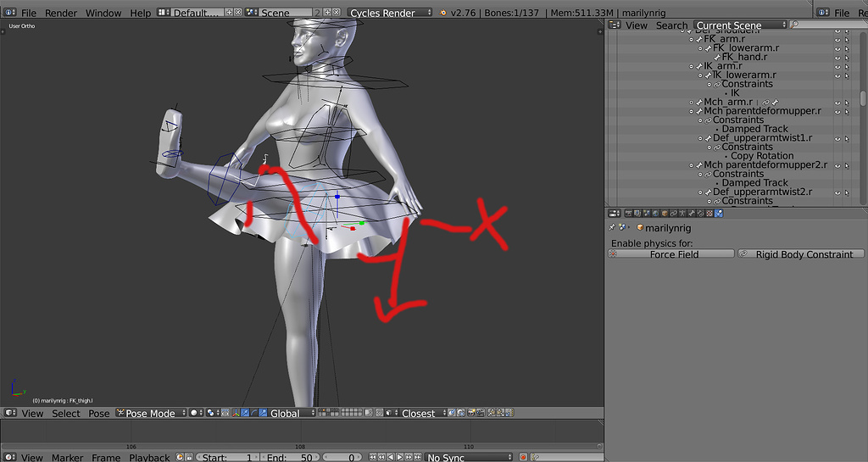868x462 pixels.
Task: Toggle visibility eye for Def_upperarmtwist1.r
Action: (837, 138)
